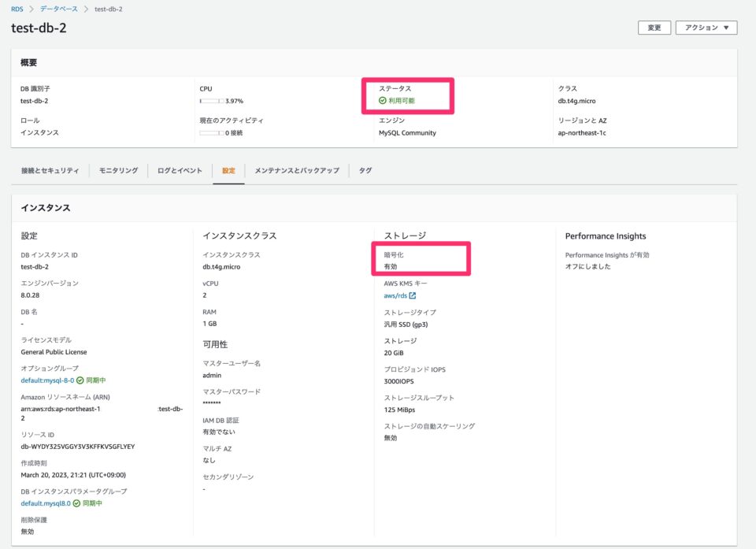
Task: Click the 現在のアクティビティ connections bar
Action: pyautogui.click(x=213, y=132)
